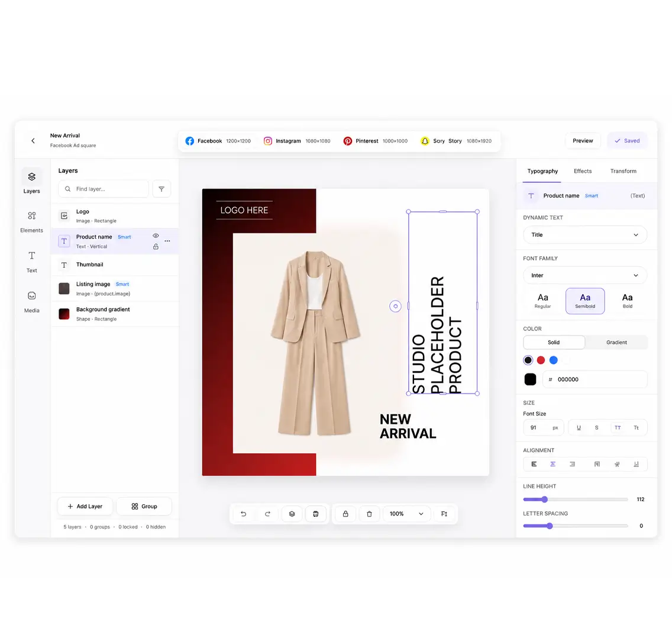Select the Pinterest 1000×1000 format tab
Screen dimensions: 672x625
click(x=376, y=141)
